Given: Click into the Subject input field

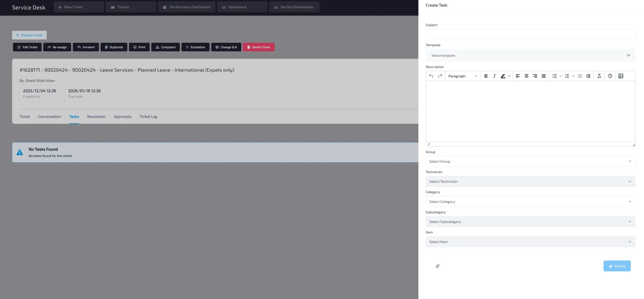Looking at the screenshot, I should (530, 34).
